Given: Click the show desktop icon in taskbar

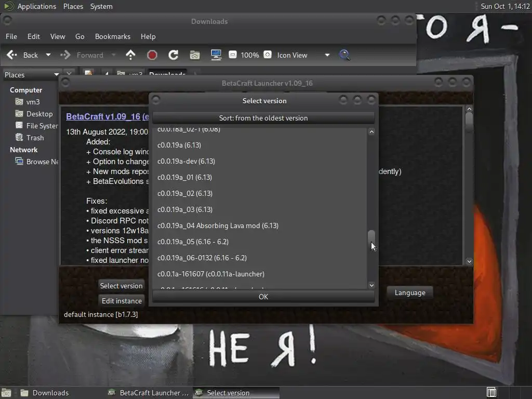Looking at the screenshot, I should [6, 393].
